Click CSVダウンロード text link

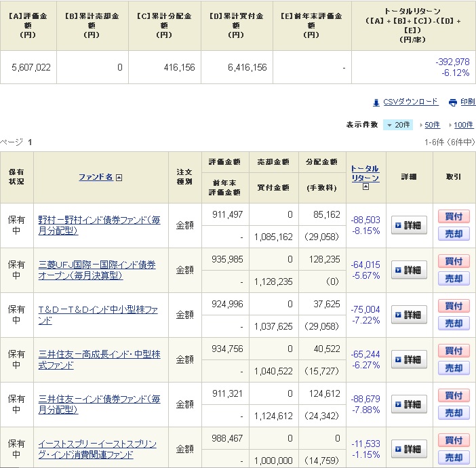pos(411,102)
